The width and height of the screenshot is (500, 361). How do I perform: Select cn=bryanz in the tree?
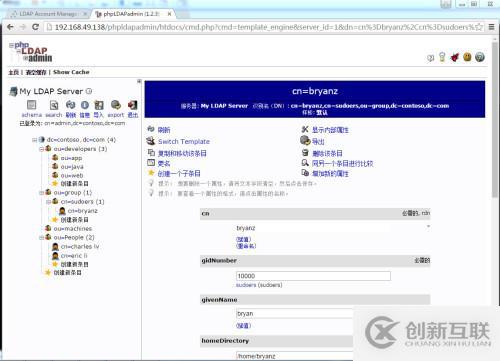click(83, 211)
